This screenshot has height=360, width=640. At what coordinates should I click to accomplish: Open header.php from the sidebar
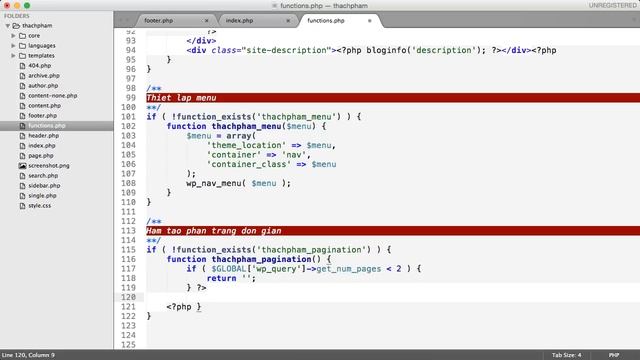pyautogui.click(x=43, y=136)
